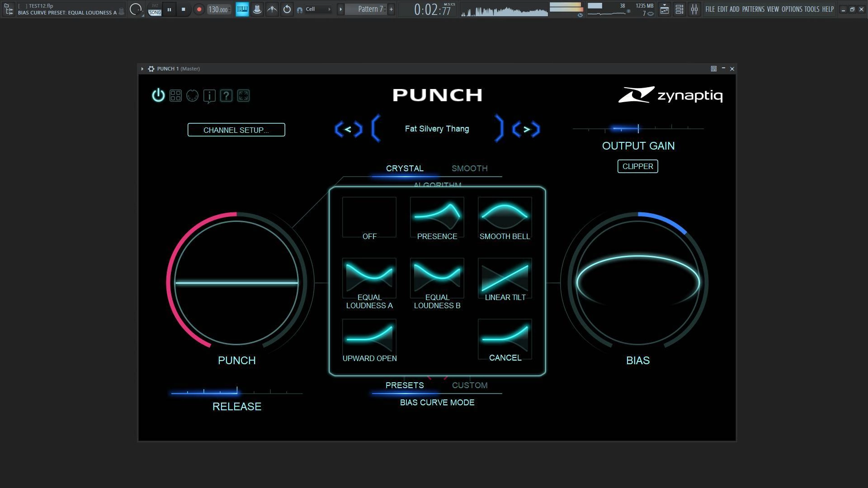Open the VIEW menu
Viewport: 868px width, 488px height.
point(773,9)
